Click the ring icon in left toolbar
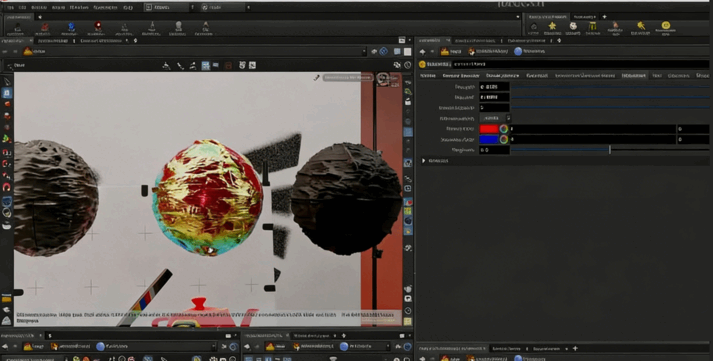Image resolution: width=713 pixels, height=361 pixels. point(6,212)
